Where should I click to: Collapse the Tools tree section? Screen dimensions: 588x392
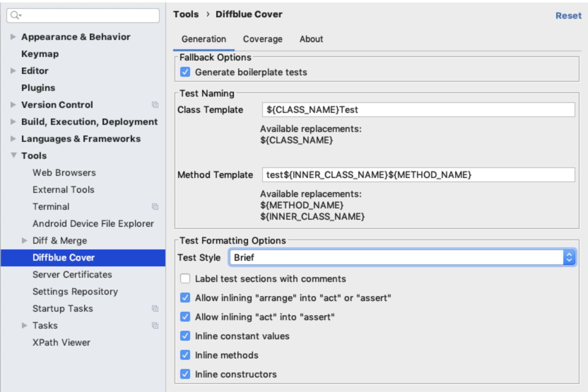[13, 156]
